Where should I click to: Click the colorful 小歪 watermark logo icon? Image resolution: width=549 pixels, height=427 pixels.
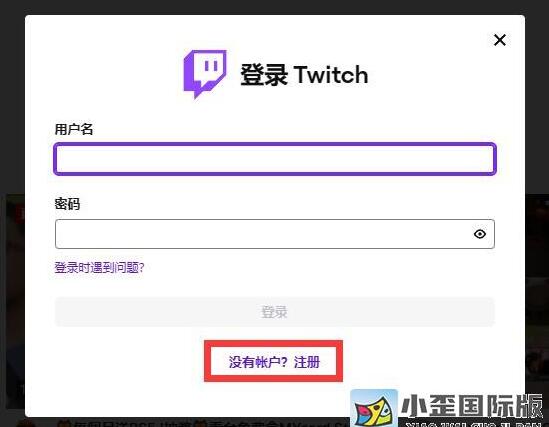[x=374, y=408]
